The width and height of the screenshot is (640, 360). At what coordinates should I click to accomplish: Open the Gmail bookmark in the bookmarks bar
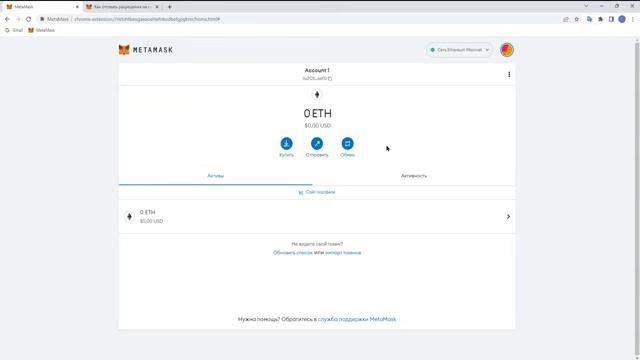coord(14,30)
